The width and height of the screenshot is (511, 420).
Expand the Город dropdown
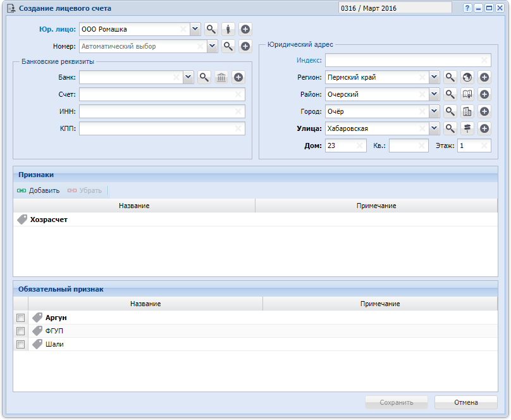click(x=434, y=111)
